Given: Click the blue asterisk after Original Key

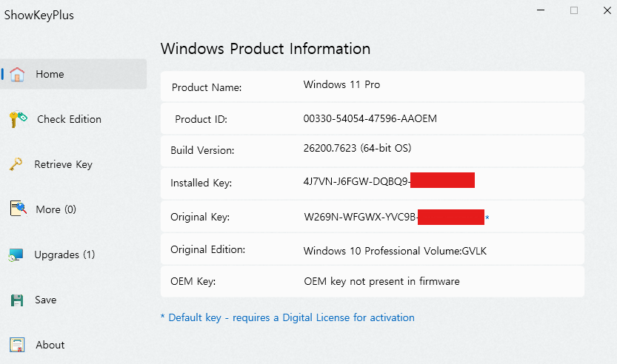Looking at the screenshot, I should pos(487,218).
